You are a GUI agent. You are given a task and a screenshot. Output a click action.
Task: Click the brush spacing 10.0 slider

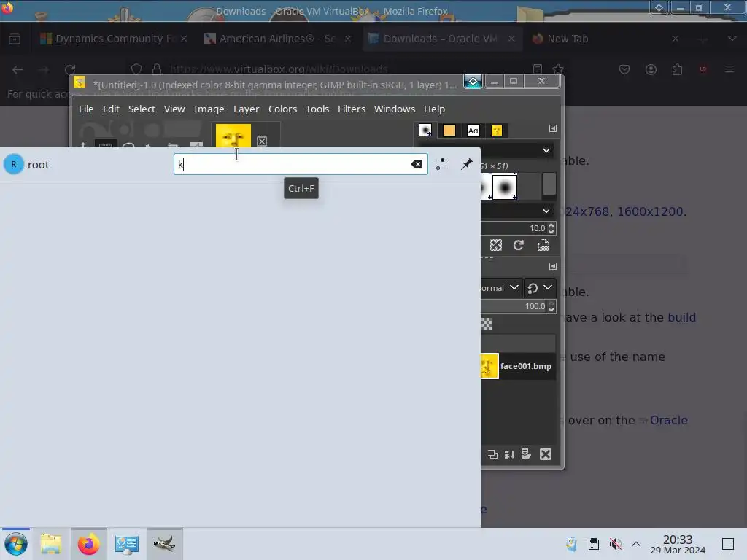(514, 228)
